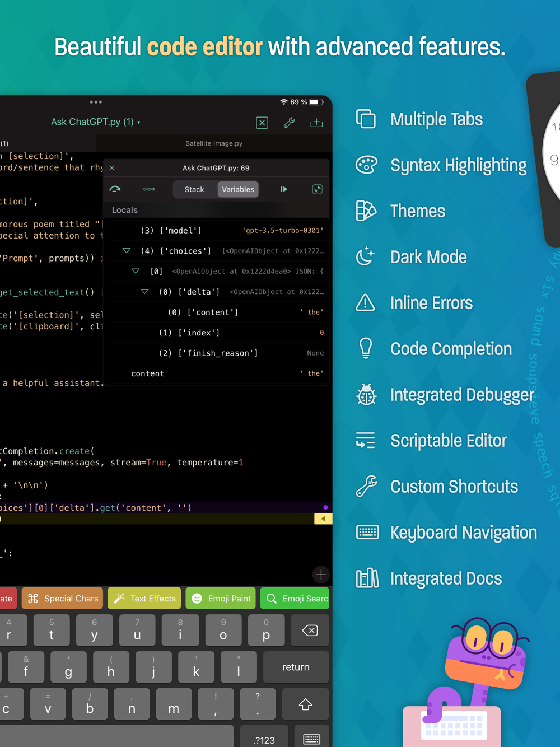Image resolution: width=560 pixels, height=747 pixels.
Task: Click the expand debugger panel icon
Action: (318, 189)
